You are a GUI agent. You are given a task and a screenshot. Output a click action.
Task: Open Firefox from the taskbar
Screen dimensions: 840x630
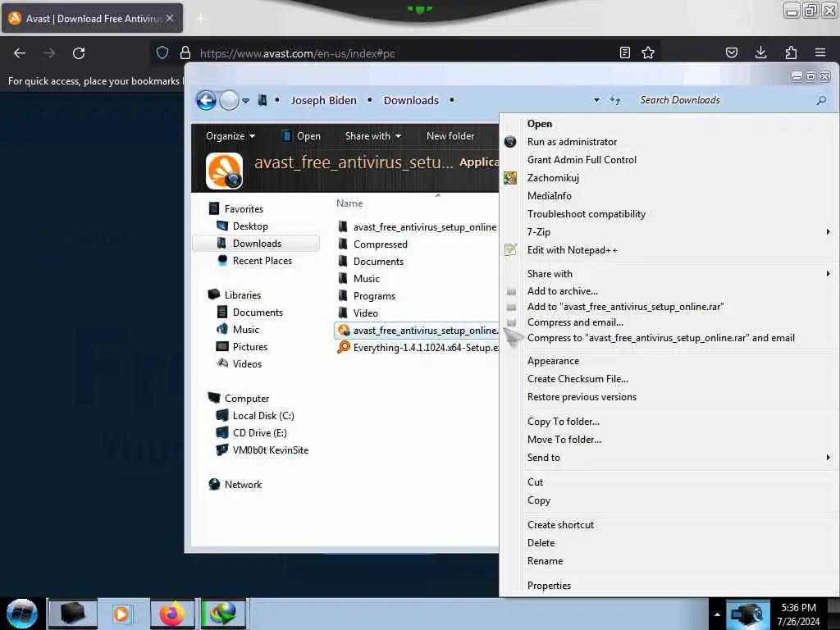pos(172,614)
